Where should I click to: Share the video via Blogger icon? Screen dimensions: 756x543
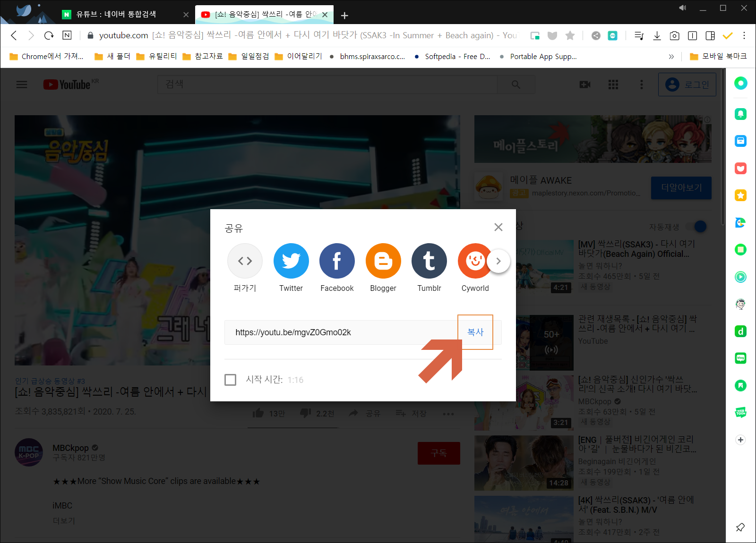pyautogui.click(x=383, y=261)
